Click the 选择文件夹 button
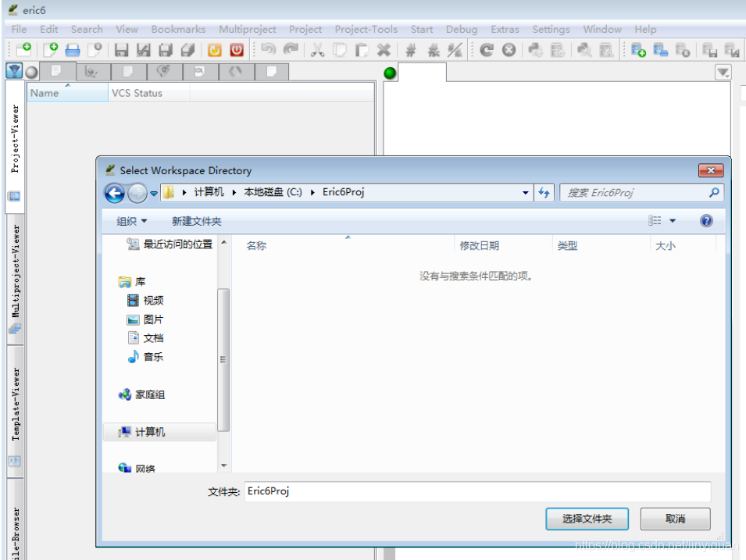The height and width of the screenshot is (560, 746). coord(587,519)
